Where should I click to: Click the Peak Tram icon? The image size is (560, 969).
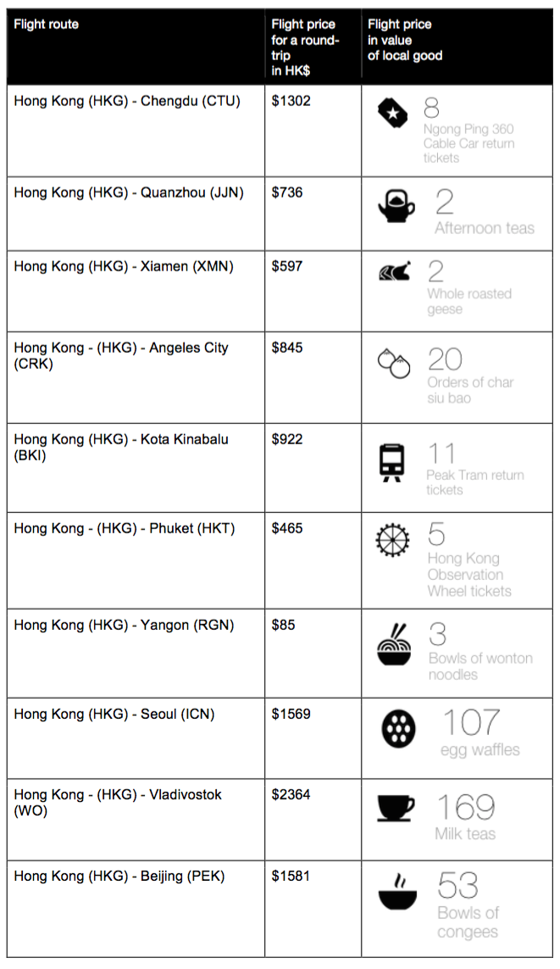[391, 462]
